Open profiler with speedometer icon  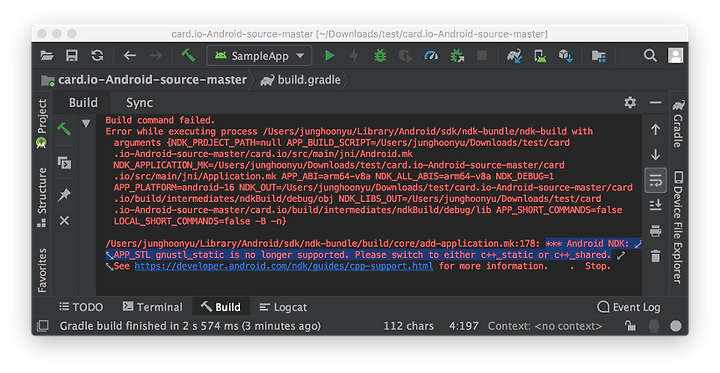point(431,56)
